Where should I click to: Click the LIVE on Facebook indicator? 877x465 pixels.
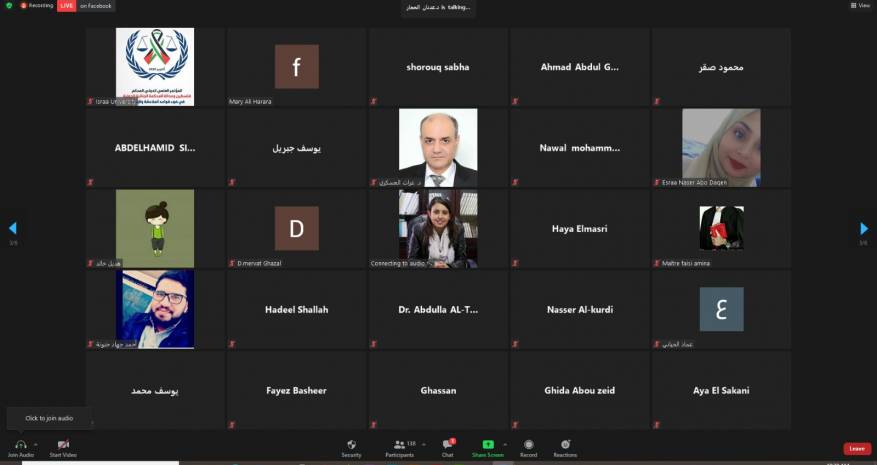[85, 6]
